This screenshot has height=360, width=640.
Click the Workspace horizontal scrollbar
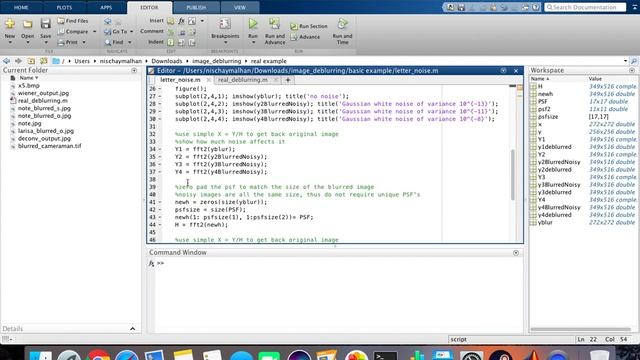click(580, 329)
